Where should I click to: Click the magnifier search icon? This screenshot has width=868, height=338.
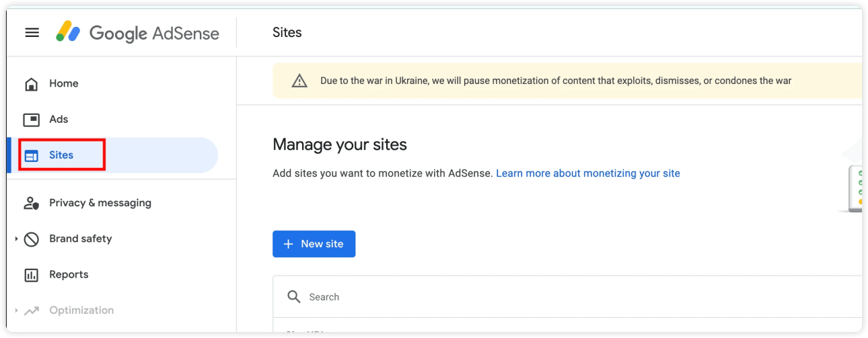click(x=294, y=297)
